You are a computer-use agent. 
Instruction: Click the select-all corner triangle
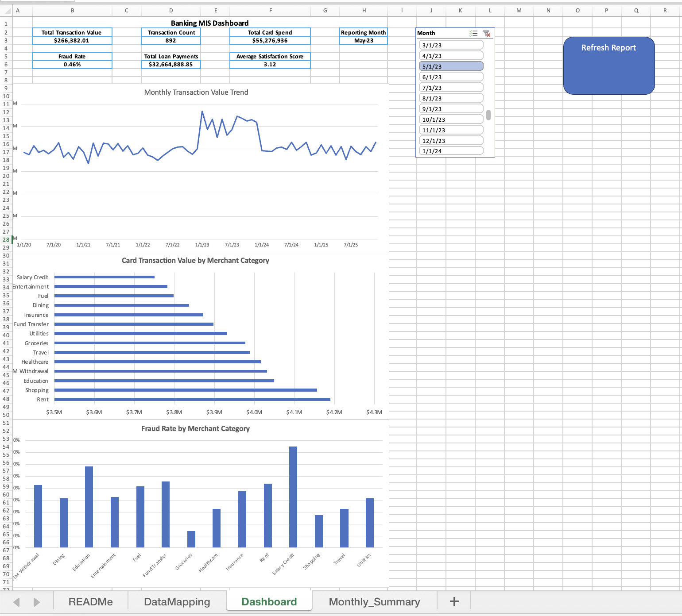coord(7,10)
